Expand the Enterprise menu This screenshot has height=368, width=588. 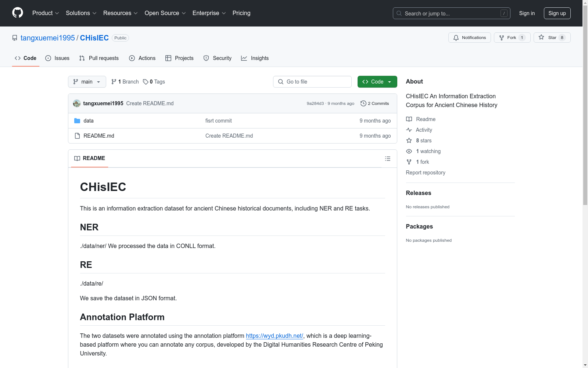209,13
